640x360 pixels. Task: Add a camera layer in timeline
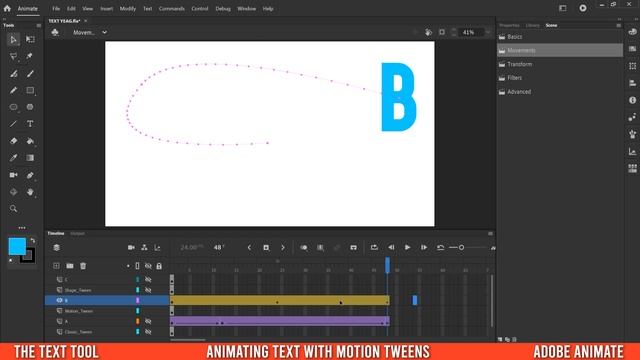coord(131,247)
